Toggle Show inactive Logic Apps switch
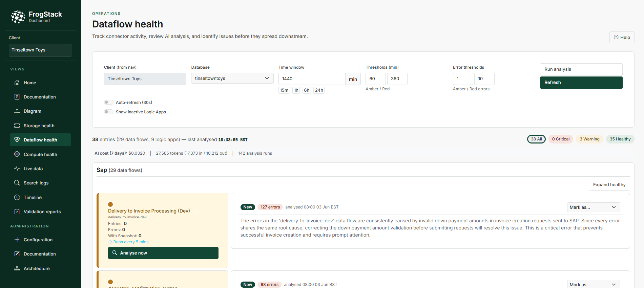 coord(109,112)
